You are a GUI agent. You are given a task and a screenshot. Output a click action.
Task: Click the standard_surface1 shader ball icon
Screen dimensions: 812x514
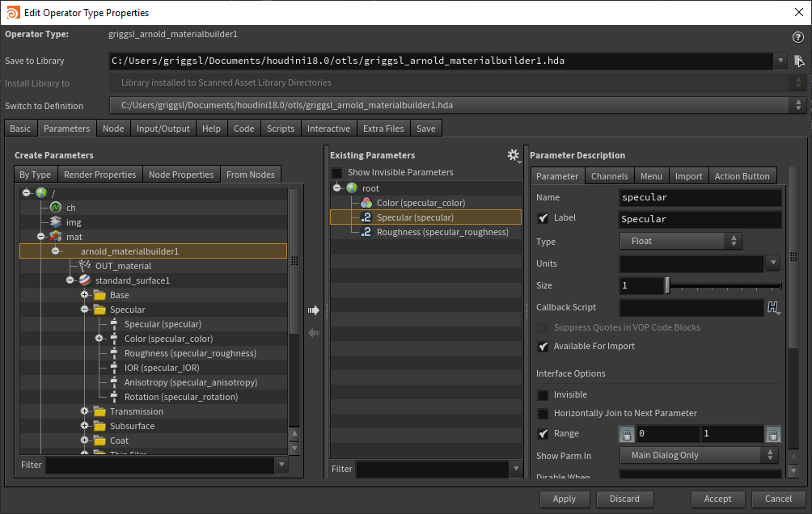pos(84,280)
